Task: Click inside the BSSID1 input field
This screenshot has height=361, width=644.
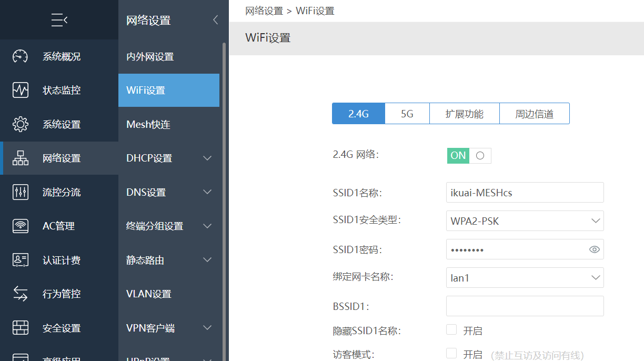Action: (525, 306)
